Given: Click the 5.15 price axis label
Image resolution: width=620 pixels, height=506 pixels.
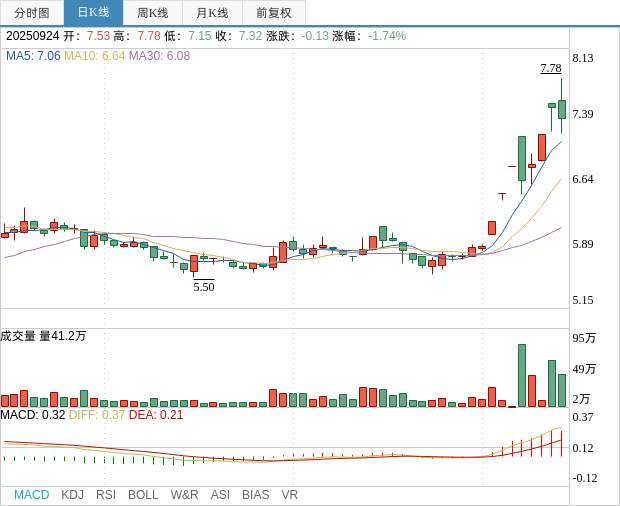Looking at the screenshot, I should (x=583, y=300).
